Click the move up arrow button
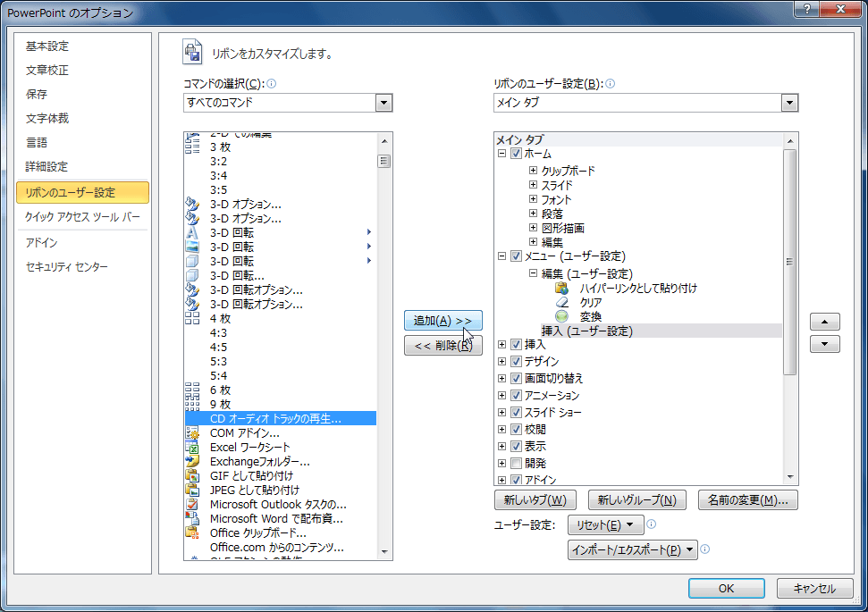 [x=825, y=322]
